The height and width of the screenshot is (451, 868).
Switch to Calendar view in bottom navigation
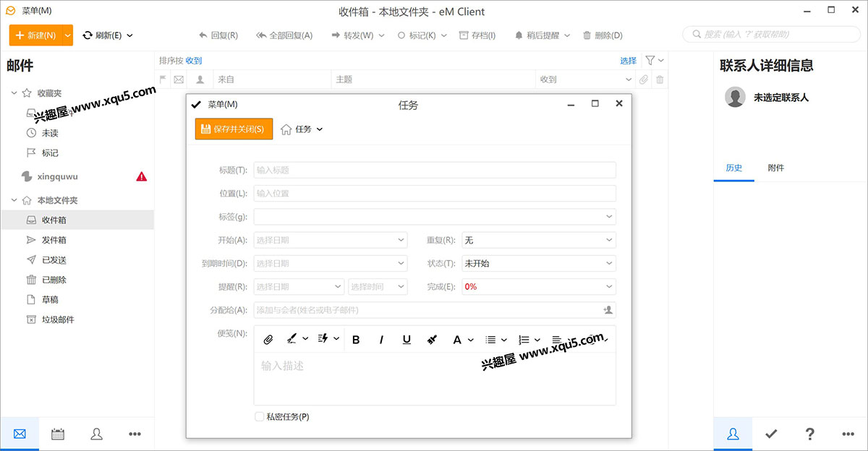click(x=58, y=434)
